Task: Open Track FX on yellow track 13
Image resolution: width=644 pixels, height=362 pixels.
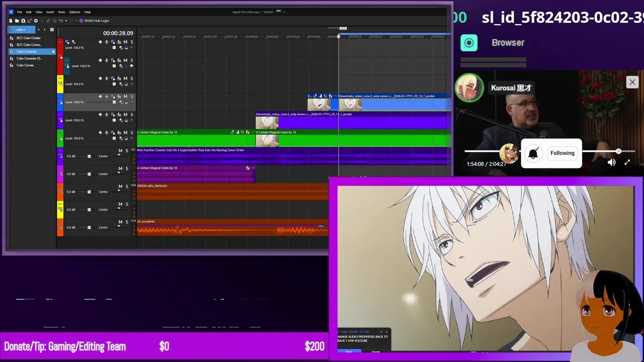Action: click(119, 78)
